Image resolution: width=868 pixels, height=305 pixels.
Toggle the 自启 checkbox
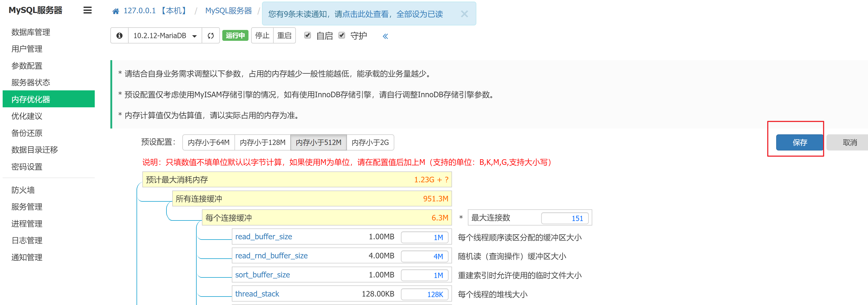click(307, 35)
